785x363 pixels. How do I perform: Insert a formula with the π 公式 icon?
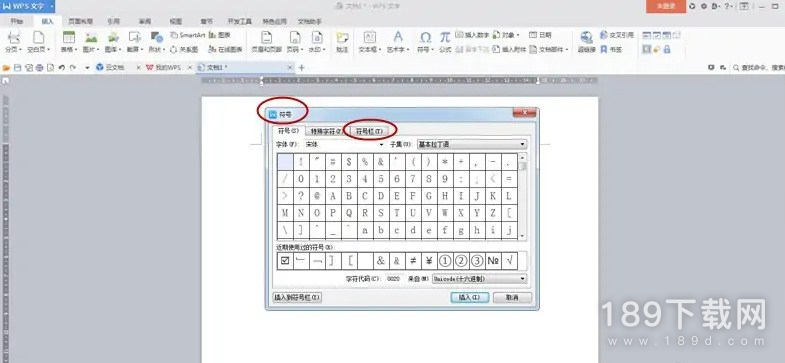click(x=445, y=38)
